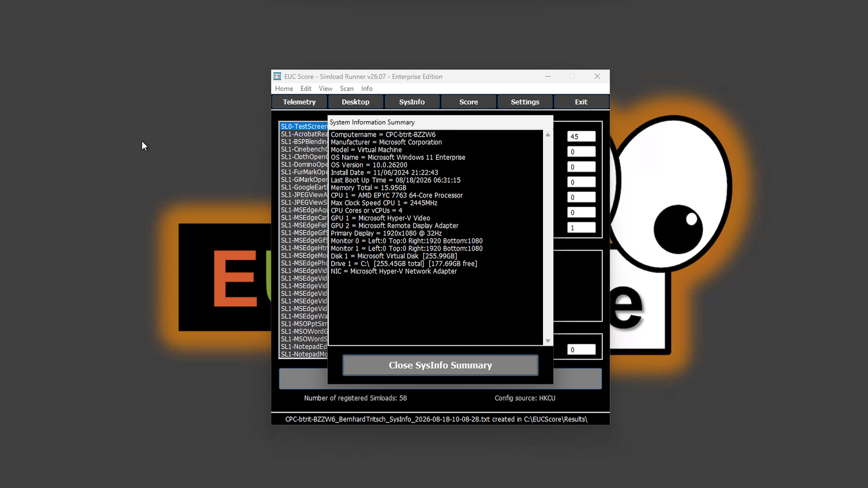
Task: Pick the SL1-MSEdgeHtm simload
Action: coord(304,248)
